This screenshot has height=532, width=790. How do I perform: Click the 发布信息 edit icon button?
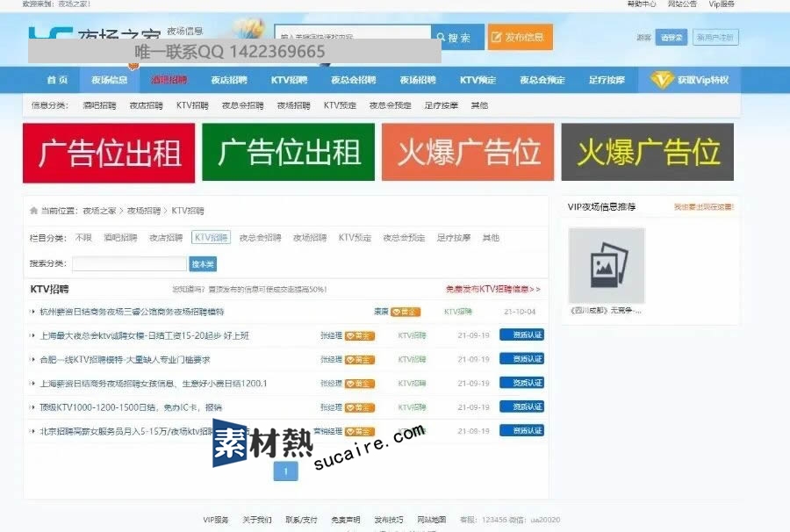497,38
